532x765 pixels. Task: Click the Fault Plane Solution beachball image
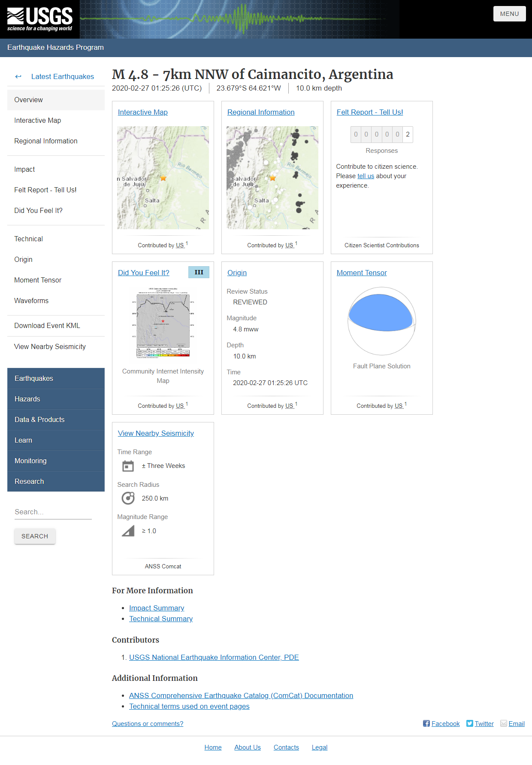[381, 321]
